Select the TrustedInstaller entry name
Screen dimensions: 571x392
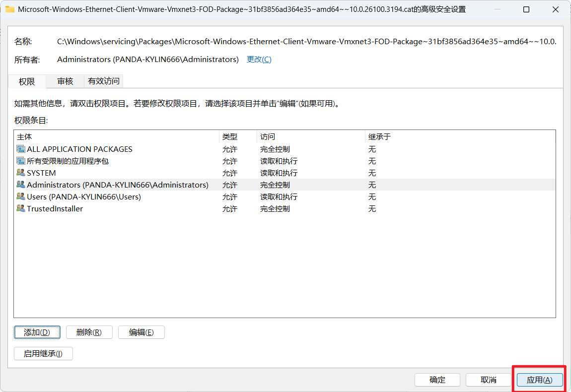point(55,208)
